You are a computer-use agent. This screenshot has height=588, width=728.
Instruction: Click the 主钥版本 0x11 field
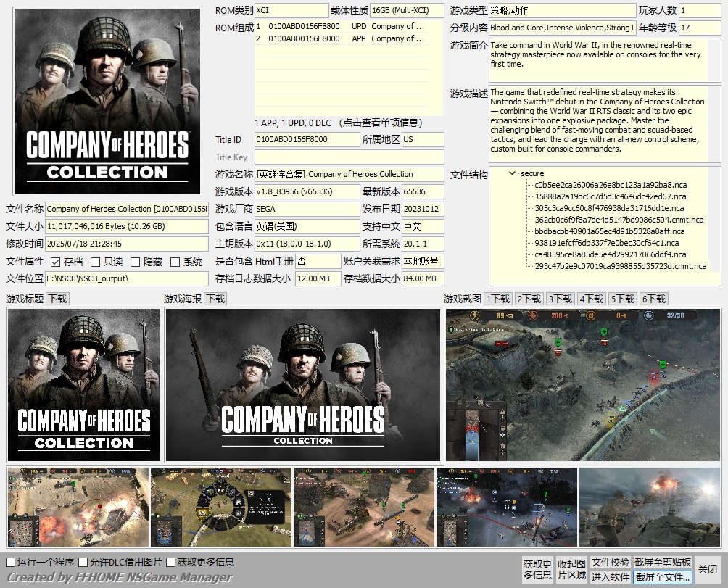pyautogui.click(x=307, y=244)
